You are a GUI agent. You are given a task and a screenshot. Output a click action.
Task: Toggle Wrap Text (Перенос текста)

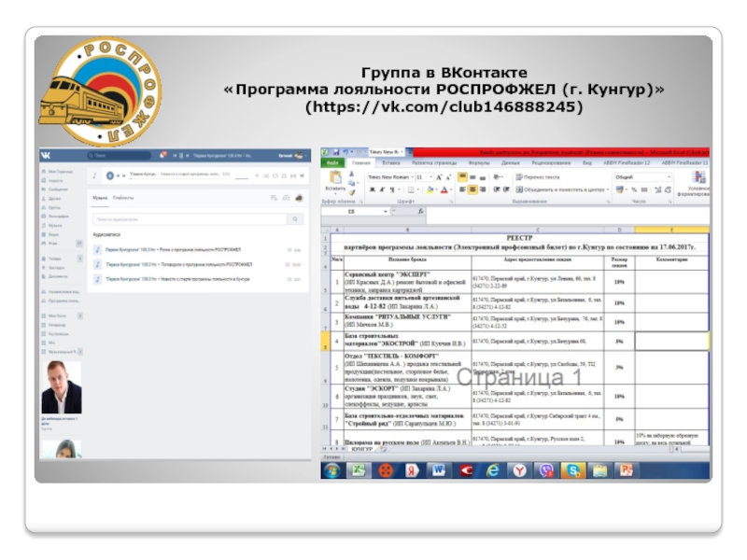click(x=538, y=177)
